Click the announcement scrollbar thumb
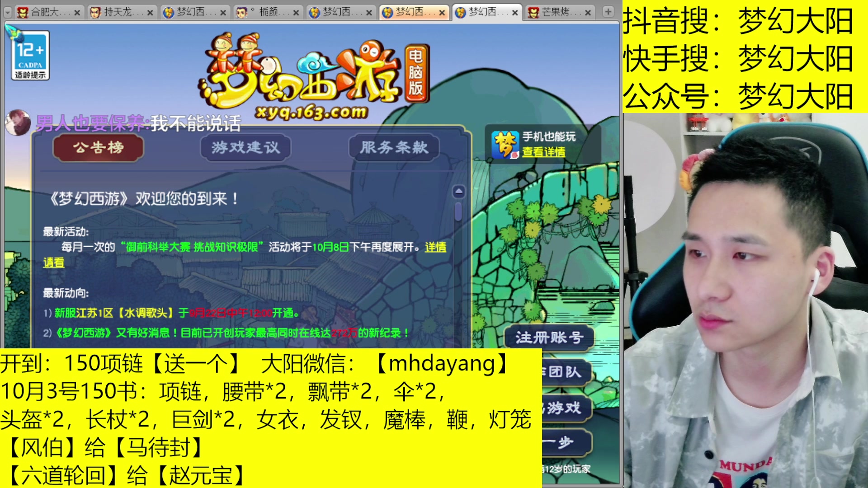The image size is (868, 488). point(458,211)
